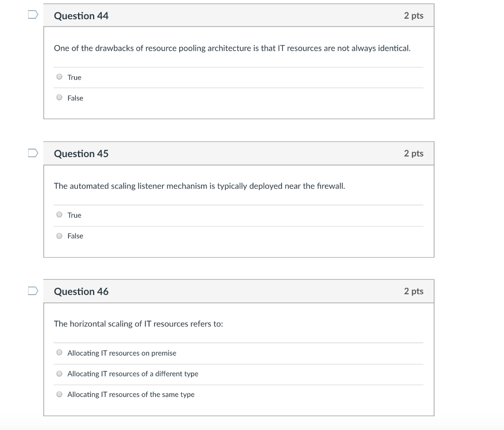Click the automated scaling listener question text
Image resolution: width=504 pixels, height=430 pixels.
pyautogui.click(x=199, y=186)
